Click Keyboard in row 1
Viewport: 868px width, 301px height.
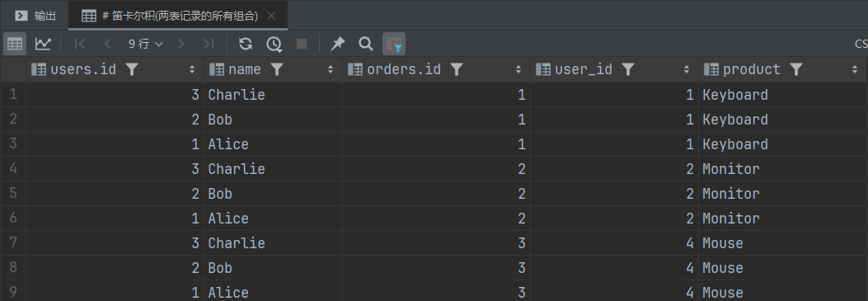735,95
